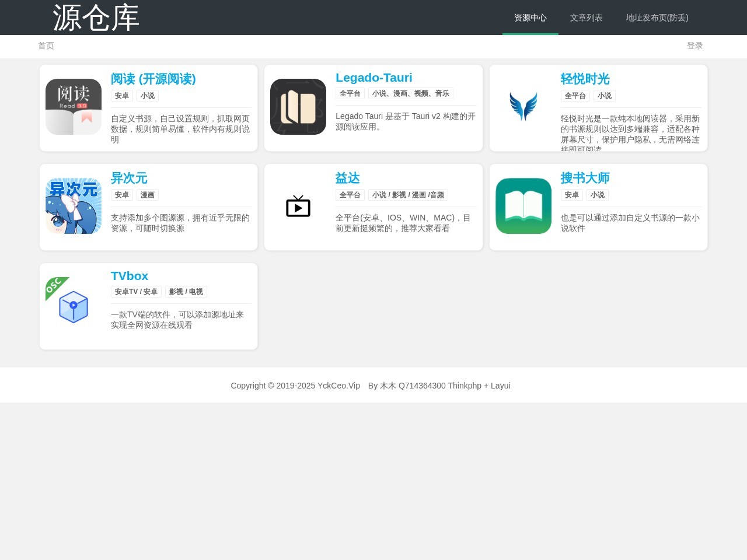This screenshot has width=747, height=560.
Task: Click the 漫画 tag under 异次元
Action: point(148,195)
